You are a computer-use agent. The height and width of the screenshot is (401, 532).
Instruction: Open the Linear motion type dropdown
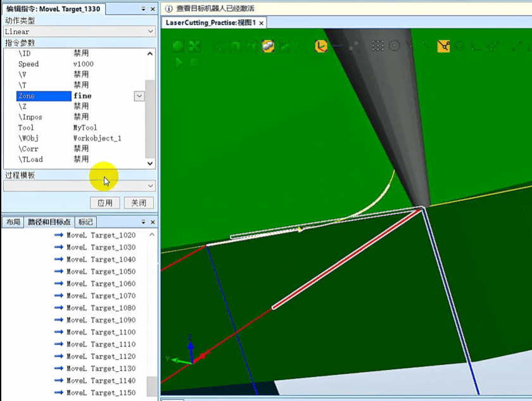pos(79,32)
